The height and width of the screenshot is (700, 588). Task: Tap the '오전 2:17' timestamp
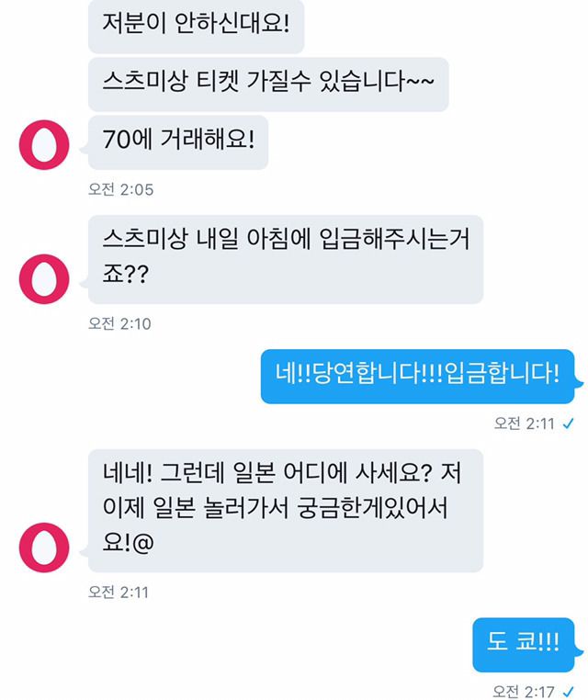click(x=524, y=692)
